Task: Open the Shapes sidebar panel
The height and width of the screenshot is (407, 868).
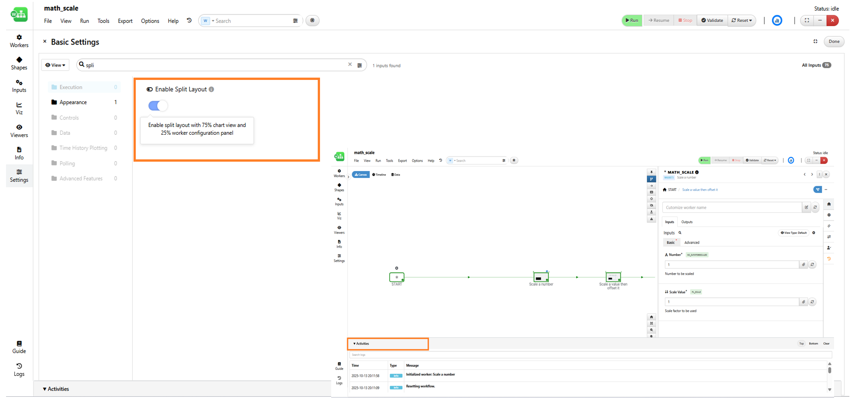Action: tap(19, 63)
